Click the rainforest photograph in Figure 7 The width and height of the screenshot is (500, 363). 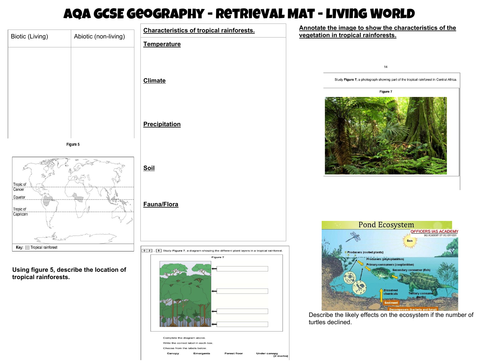coord(386,135)
